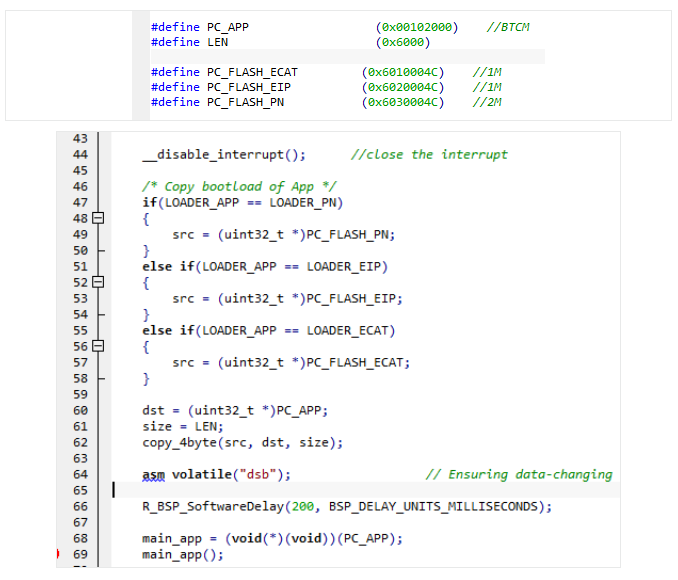Click the line number 66 in the gutter
Screen dimensions: 678x580
(80, 506)
